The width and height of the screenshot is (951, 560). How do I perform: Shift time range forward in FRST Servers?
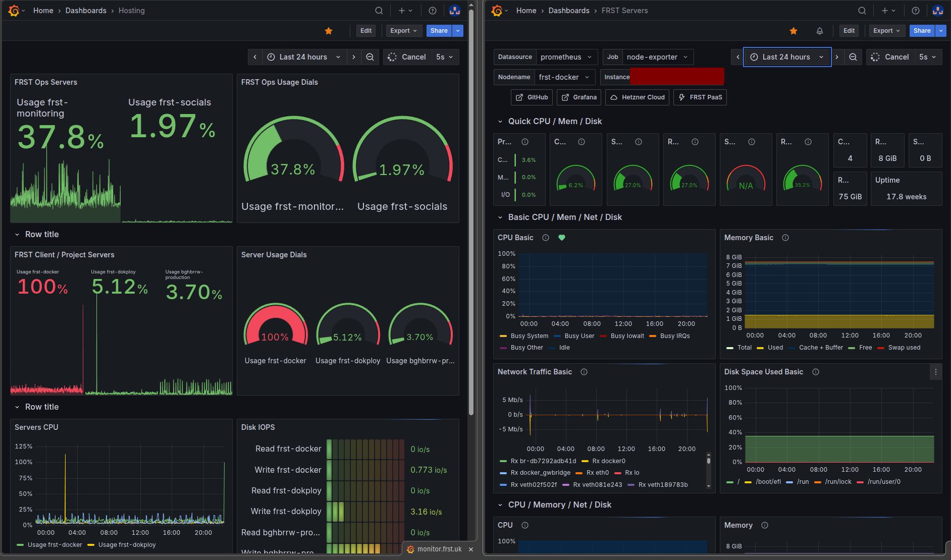pyautogui.click(x=837, y=57)
